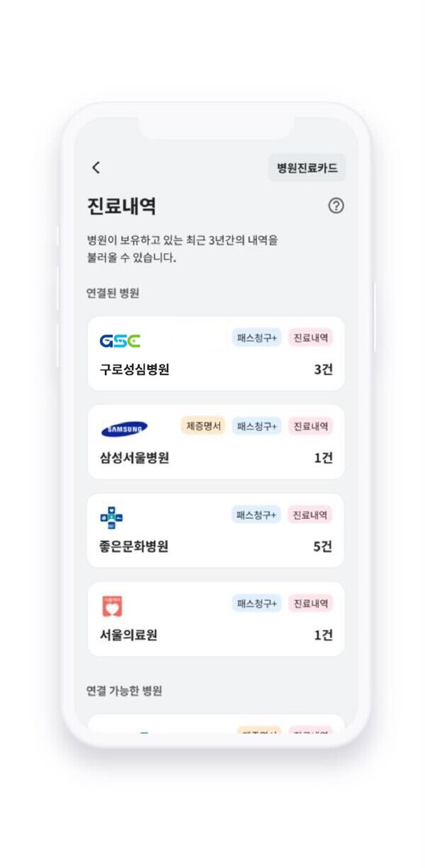Tap the GSC hospital logo
This screenshot has height=868, width=425.
tap(120, 341)
